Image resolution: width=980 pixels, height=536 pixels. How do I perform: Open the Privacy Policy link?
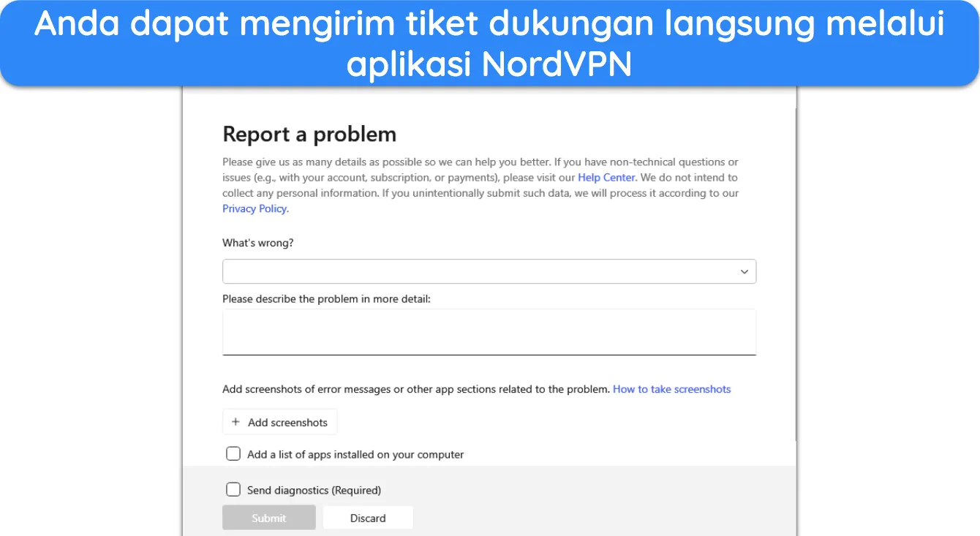point(255,208)
